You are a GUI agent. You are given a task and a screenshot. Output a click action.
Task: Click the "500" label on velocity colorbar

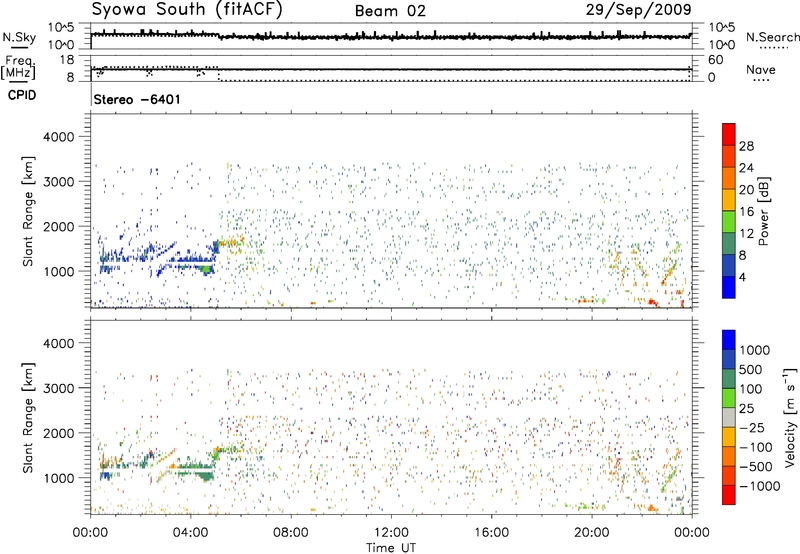point(751,370)
